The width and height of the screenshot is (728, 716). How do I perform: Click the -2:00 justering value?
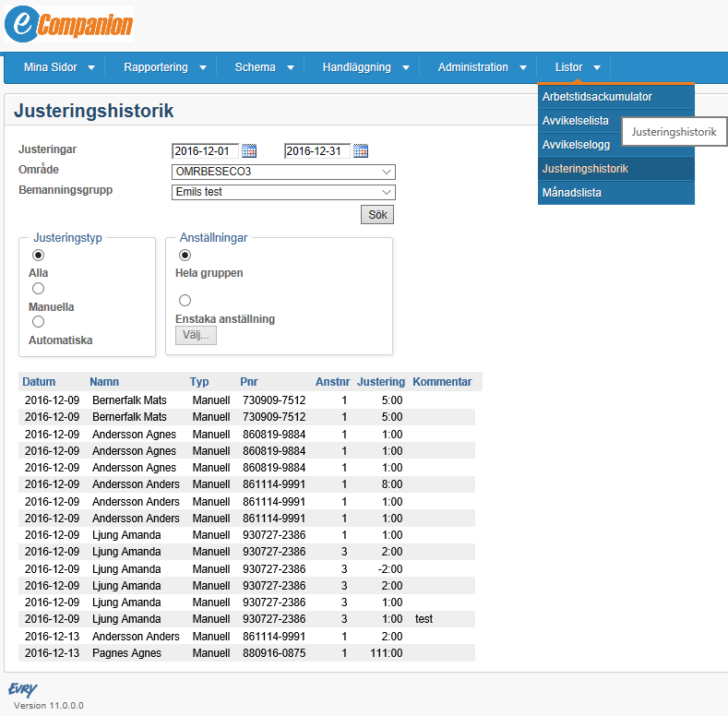tap(390, 568)
